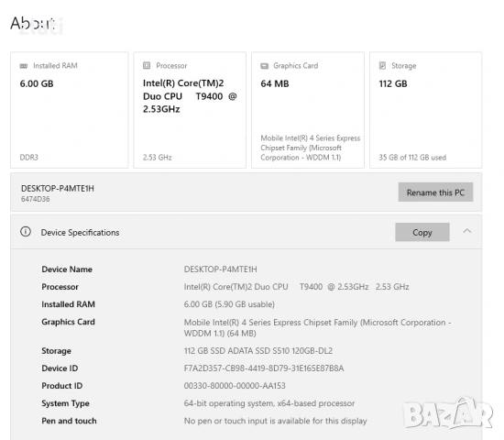Click the 64 MB graphics memory value
The width and height of the screenshot is (504, 440).
tap(275, 83)
